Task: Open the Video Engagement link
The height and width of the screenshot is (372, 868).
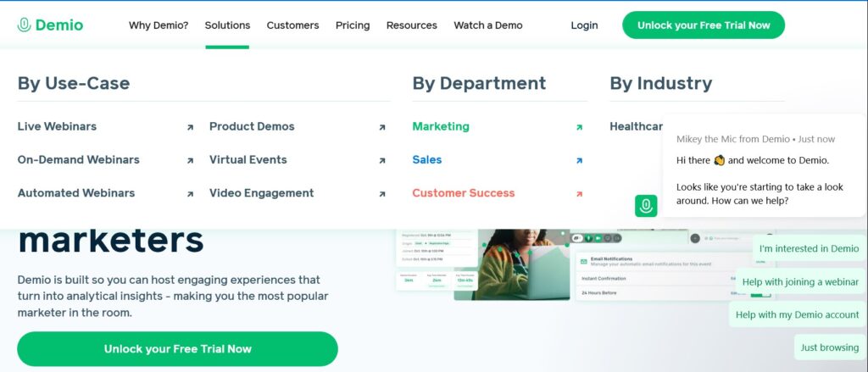Action: pyautogui.click(x=261, y=192)
